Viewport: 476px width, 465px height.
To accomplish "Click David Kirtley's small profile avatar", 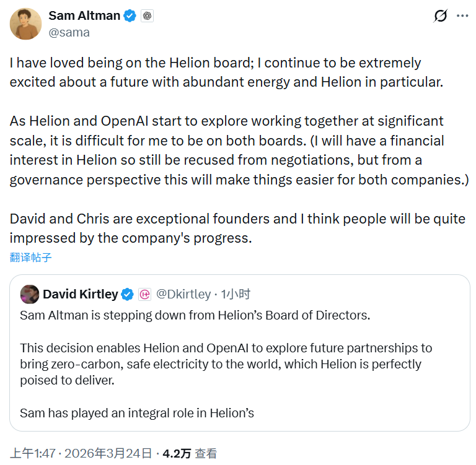I will click(29, 294).
